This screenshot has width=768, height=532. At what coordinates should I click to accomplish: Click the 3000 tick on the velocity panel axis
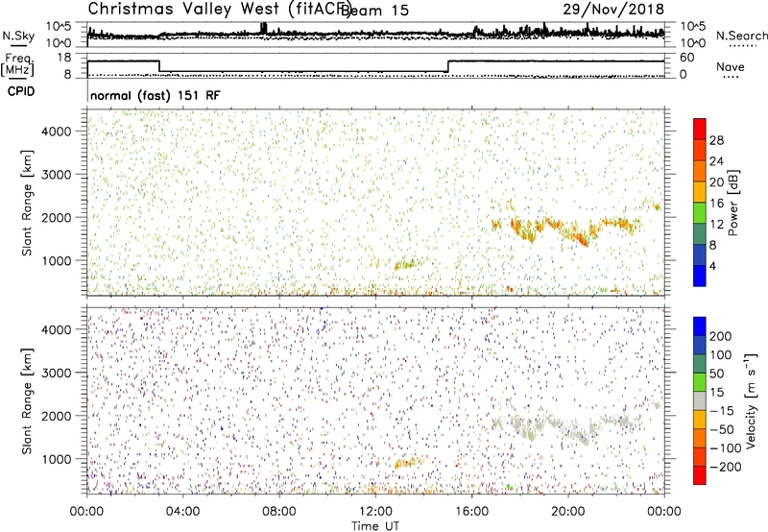click(57, 373)
